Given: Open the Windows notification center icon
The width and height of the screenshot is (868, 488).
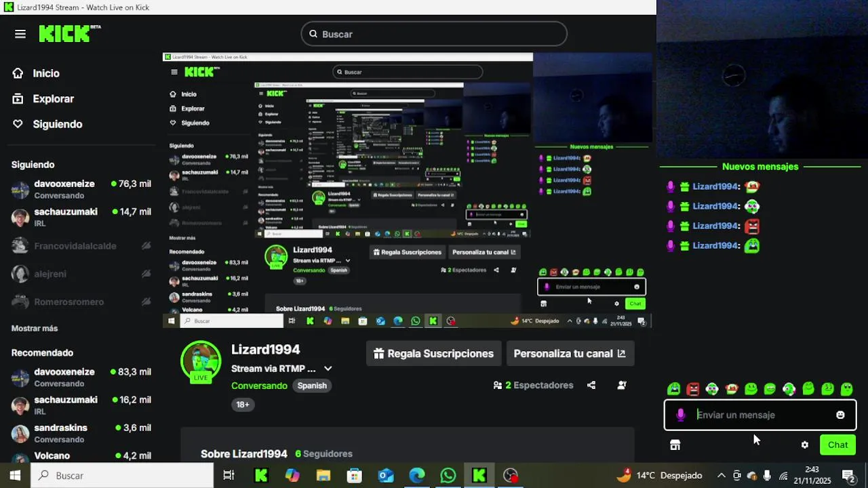Looking at the screenshot, I should coord(848,476).
